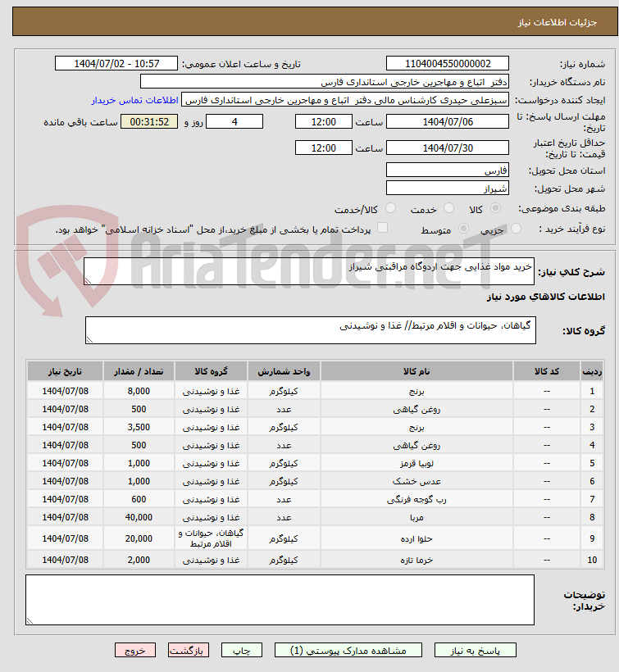Click رب گوجه فرنگی item in row 7

click(x=416, y=499)
